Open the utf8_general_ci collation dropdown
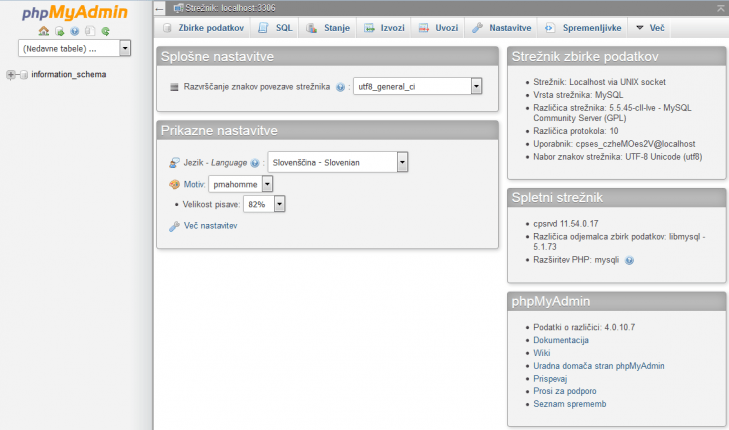Viewport: 729px width, 430px height. (418, 86)
